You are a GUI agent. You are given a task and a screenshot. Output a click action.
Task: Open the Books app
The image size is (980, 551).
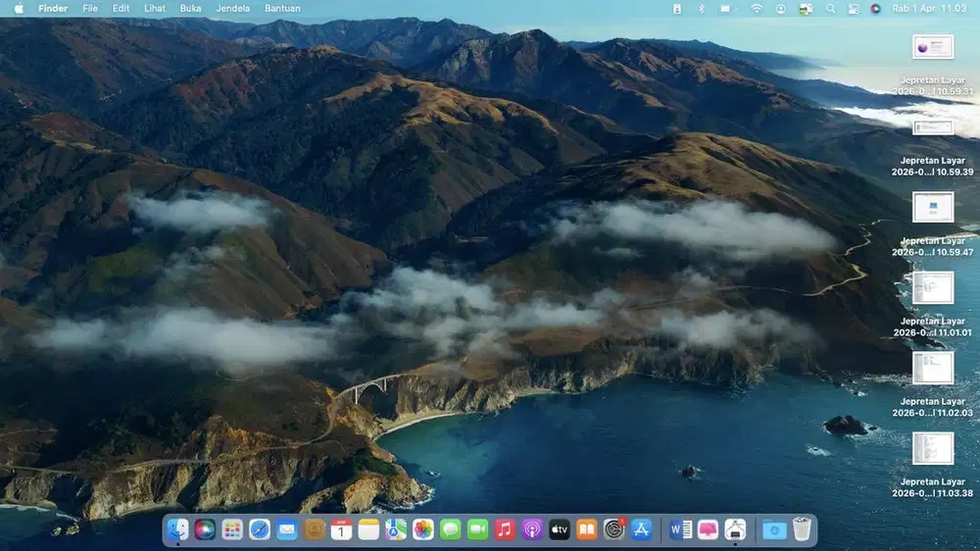click(x=586, y=529)
